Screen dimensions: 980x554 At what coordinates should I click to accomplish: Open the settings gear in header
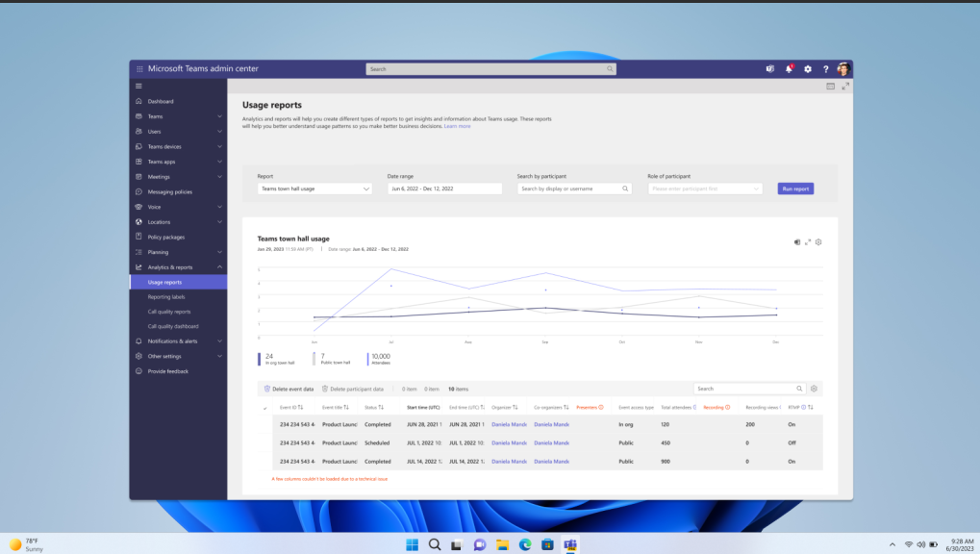(x=808, y=69)
